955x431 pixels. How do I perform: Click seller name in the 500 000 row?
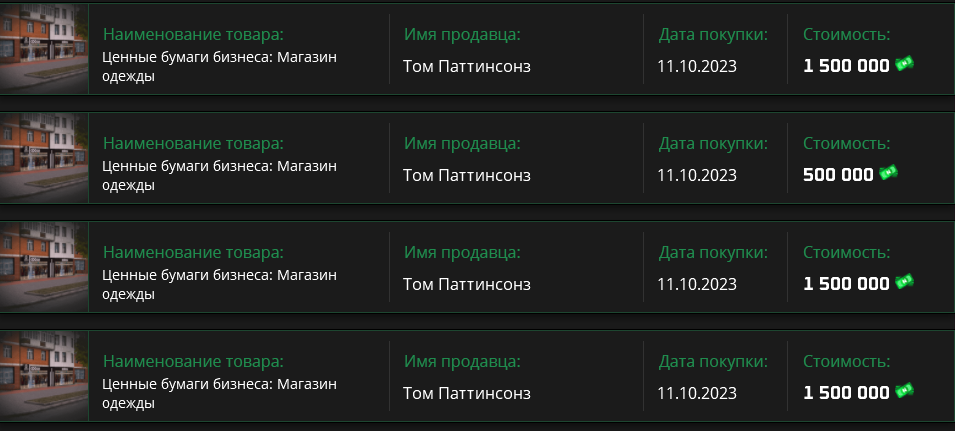[x=467, y=175]
